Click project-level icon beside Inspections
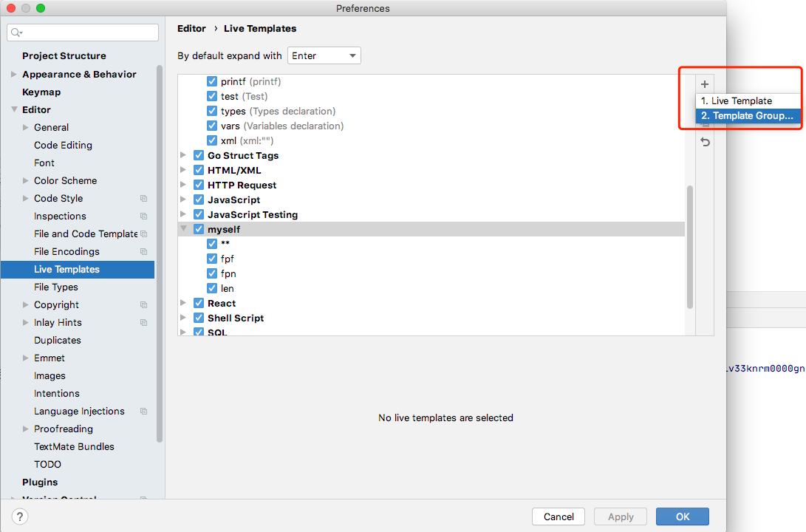 tap(144, 216)
